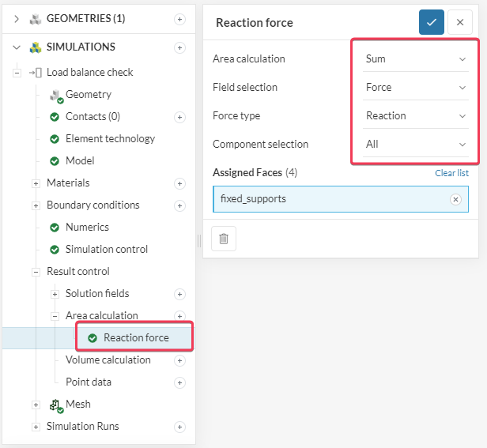Image resolution: width=487 pixels, height=448 pixels.
Task: Expand the Materials tree node
Action: (36, 183)
